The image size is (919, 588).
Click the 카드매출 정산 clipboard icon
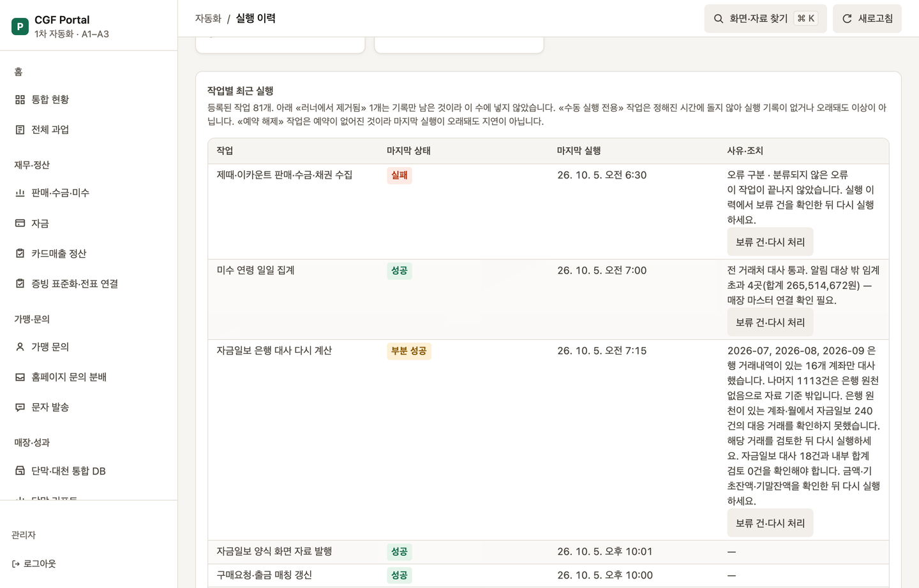[x=20, y=253]
